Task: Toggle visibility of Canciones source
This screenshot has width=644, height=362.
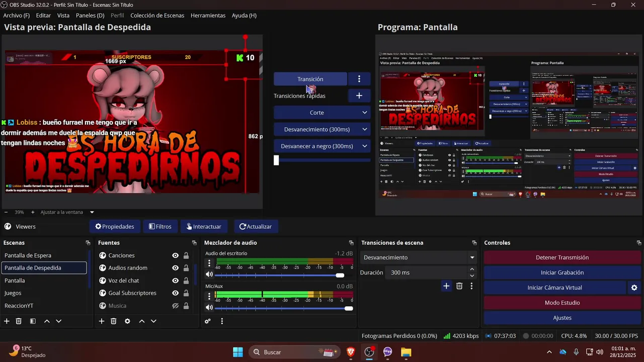Action: pyautogui.click(x=176, y=255)
